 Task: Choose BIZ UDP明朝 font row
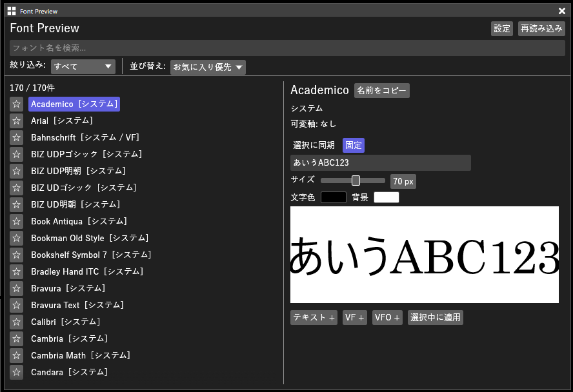point(78,171)
